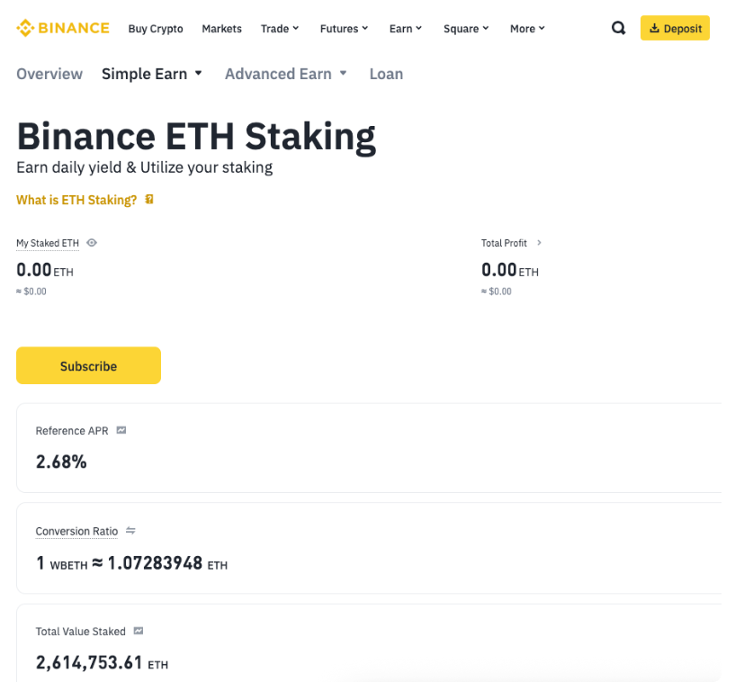Open the Total Value Staked chart icon
Screen dimensions: 744x700
pyautogui.click(x=139, y=632)
